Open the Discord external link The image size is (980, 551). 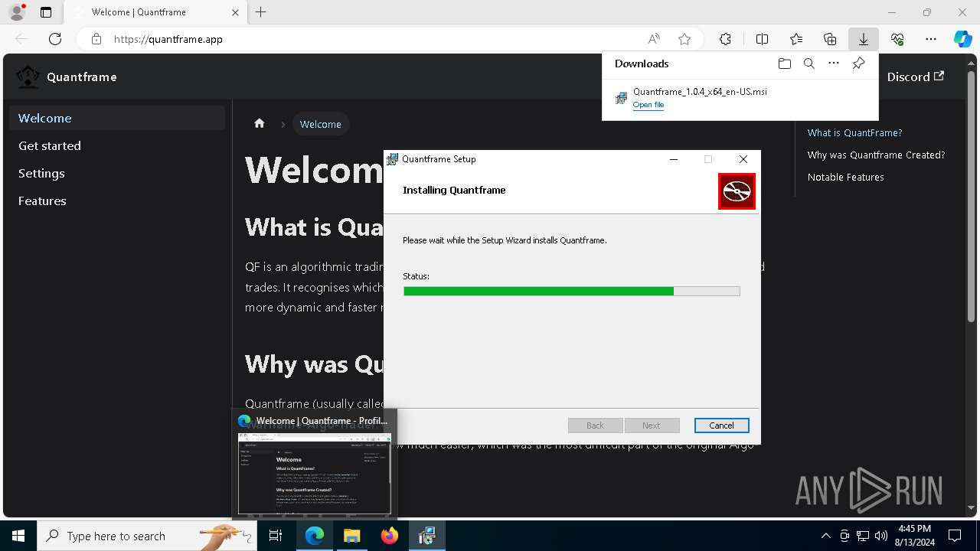916,77
